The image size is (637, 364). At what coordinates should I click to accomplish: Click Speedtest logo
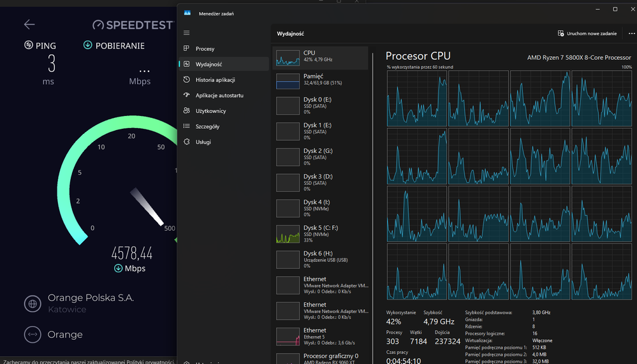point(133,25)
